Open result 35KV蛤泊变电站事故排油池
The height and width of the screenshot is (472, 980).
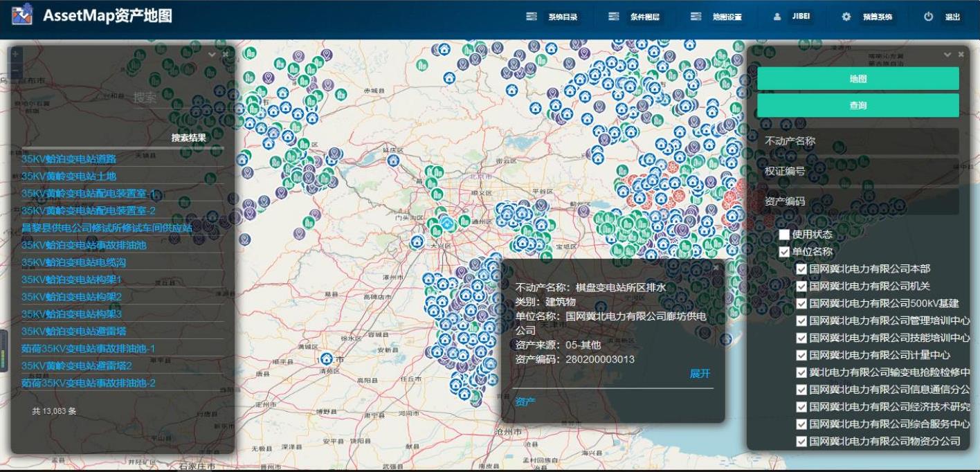(84, 245)
